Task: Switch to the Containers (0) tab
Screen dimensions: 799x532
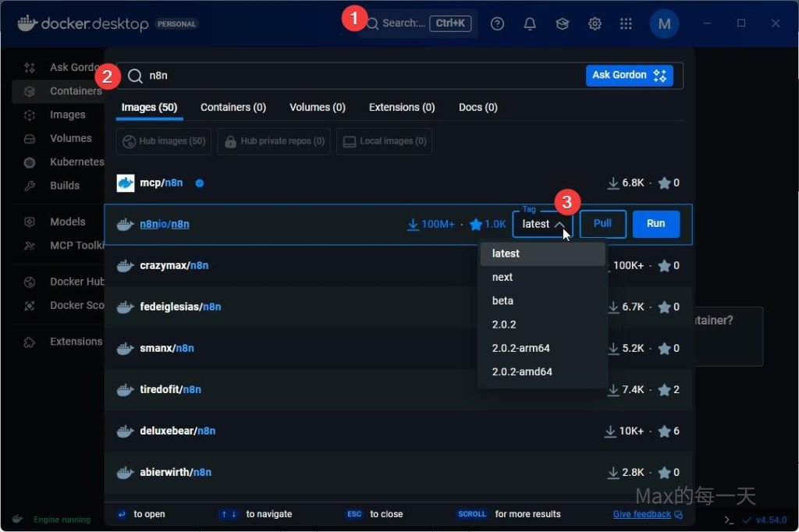Action: pyautogui.click(x=233, y=108)
